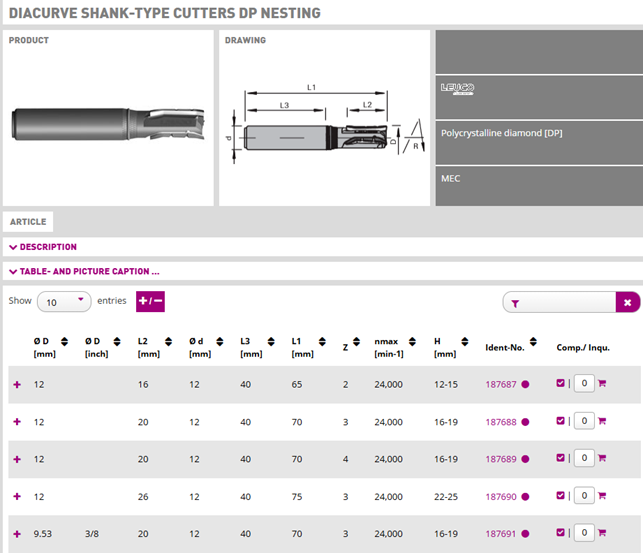Image resolution: width=643 pixels, height=553 pixels.
Task: Click the cart icon in row 187689
Action: pyautogui.click(x=602, y=458)
